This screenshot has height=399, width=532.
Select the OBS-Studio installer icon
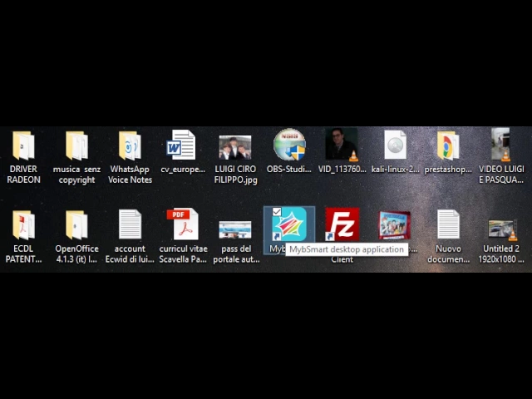(x=289, y=144)
